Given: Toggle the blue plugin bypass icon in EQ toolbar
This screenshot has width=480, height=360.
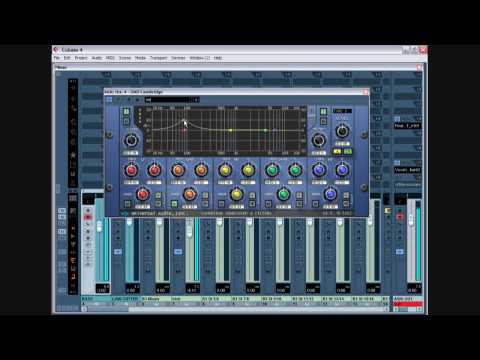Looking at the screenshot, I should click(x=109, y=100).
